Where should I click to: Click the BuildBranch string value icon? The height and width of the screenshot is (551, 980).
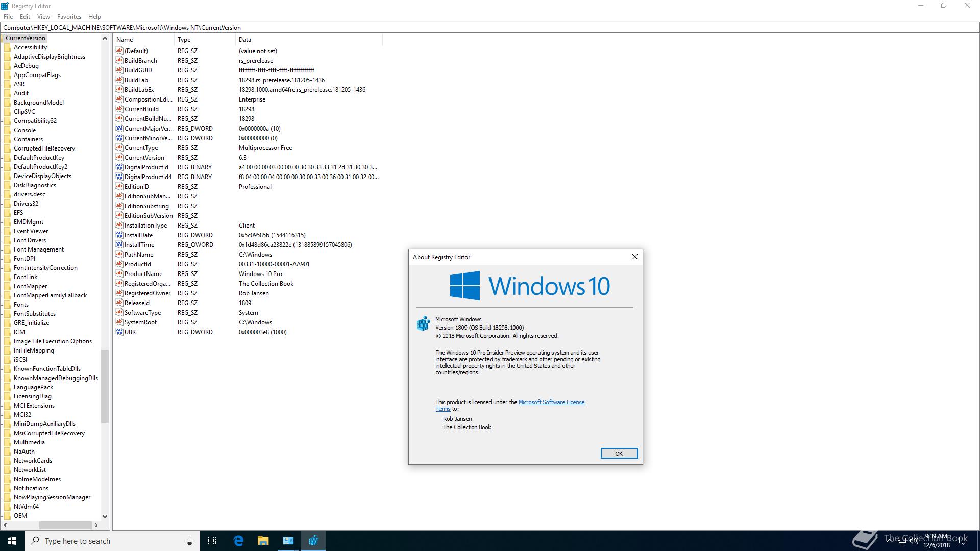pyautogui.click(x=119, y=60)
